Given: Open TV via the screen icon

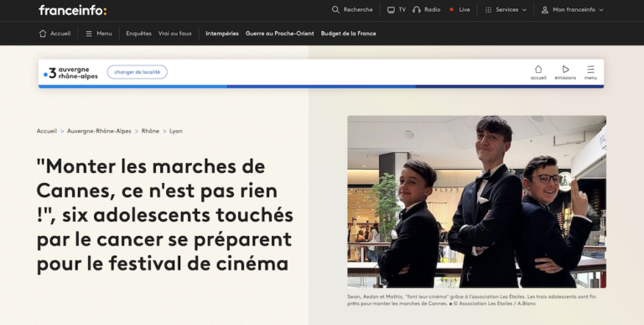Looking at the screenshot, I should (391, 10).
